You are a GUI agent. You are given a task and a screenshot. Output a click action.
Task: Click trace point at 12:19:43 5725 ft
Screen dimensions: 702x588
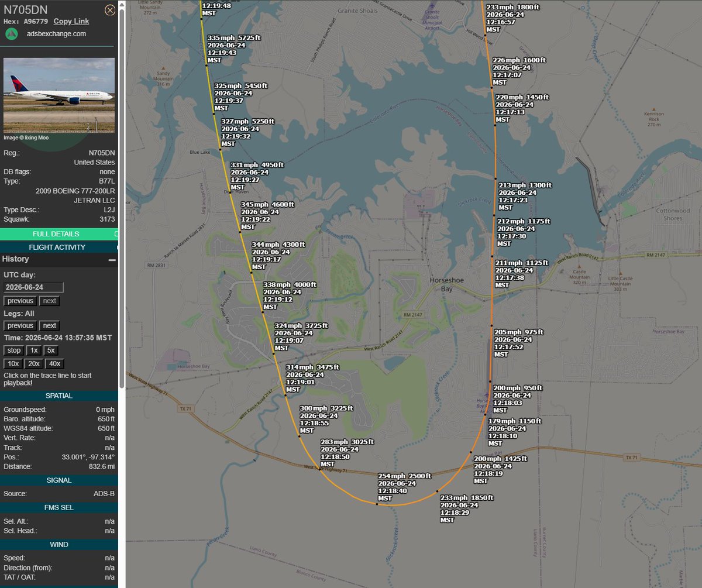207,66
